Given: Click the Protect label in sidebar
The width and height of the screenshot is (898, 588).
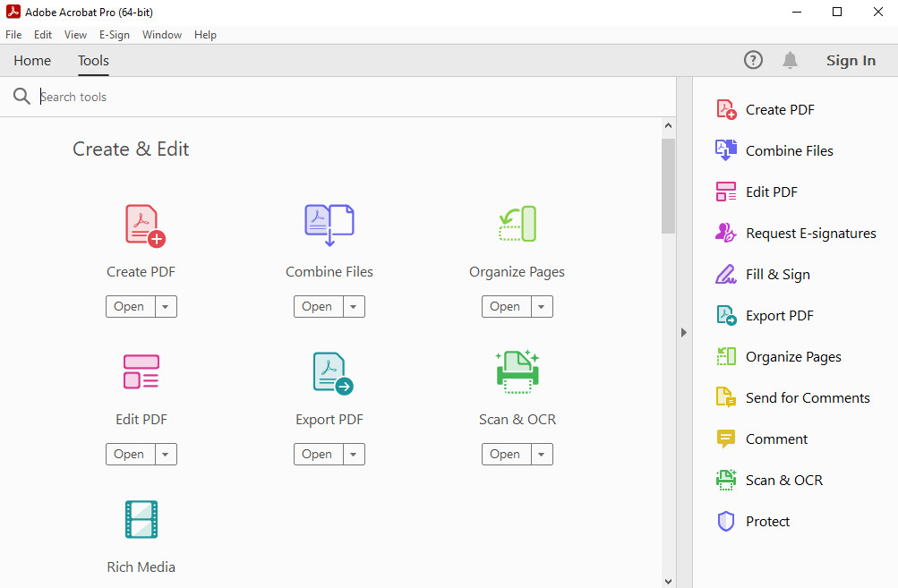Looking at the screenshot, I should click(767, 521).
